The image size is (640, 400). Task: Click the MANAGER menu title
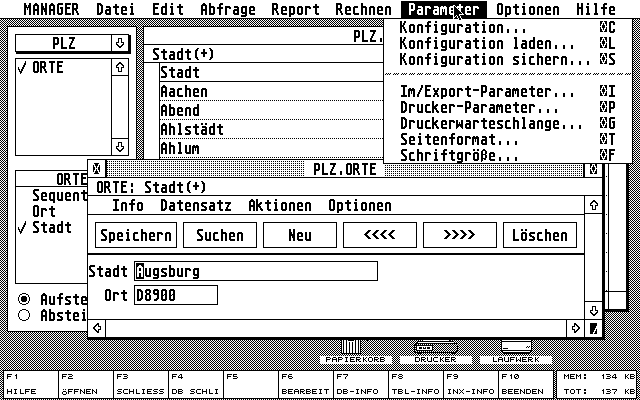click(51, 9)
